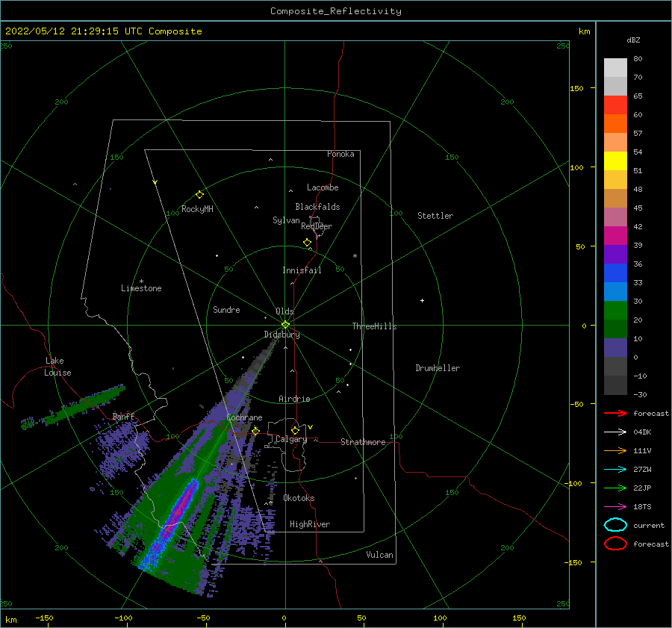Image resolution: width=672 pixels, height=628 pixels.
Task: Click the HighRiver label
Action: pyautogui.click(x=310, y=524)
